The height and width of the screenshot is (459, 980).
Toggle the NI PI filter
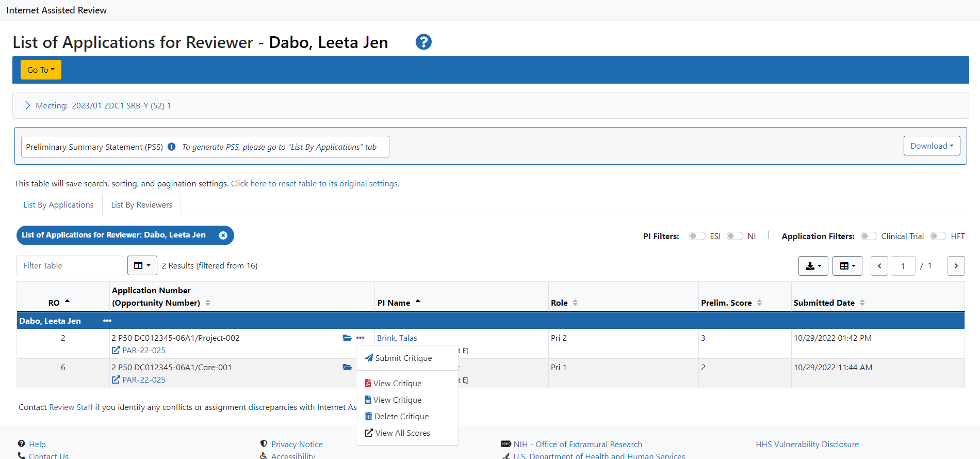point(734,236)
